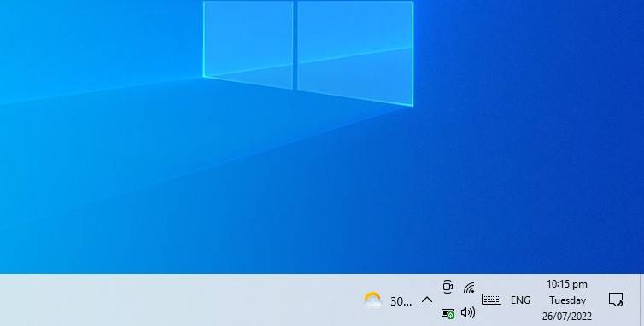This screenshot has height=326, width=644.
Task: Switch input language via ENG indicator
Action: 520,300
